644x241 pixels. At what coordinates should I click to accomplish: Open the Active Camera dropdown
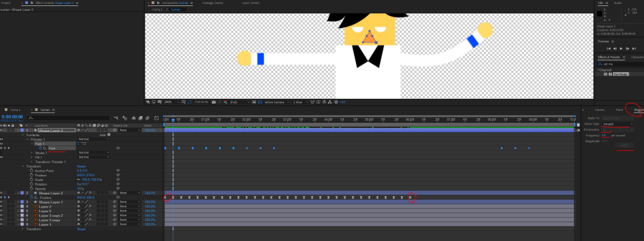tap(276, 102)
